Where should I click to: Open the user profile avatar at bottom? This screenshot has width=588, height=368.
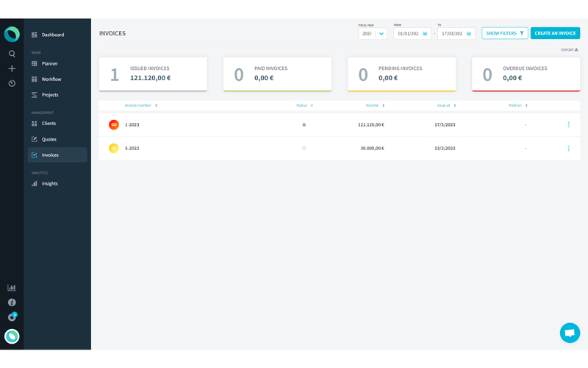click(x=12, y=336)
